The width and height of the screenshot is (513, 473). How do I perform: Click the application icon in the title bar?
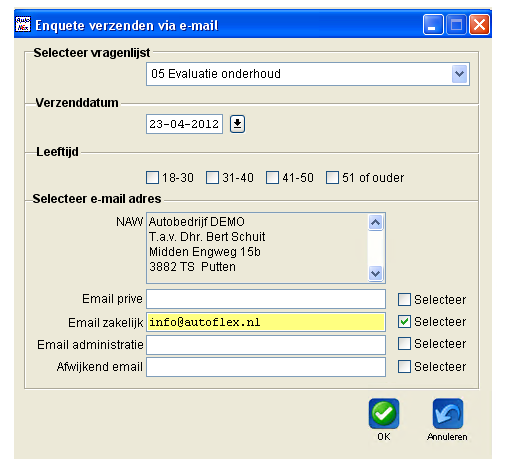[23, 24]
